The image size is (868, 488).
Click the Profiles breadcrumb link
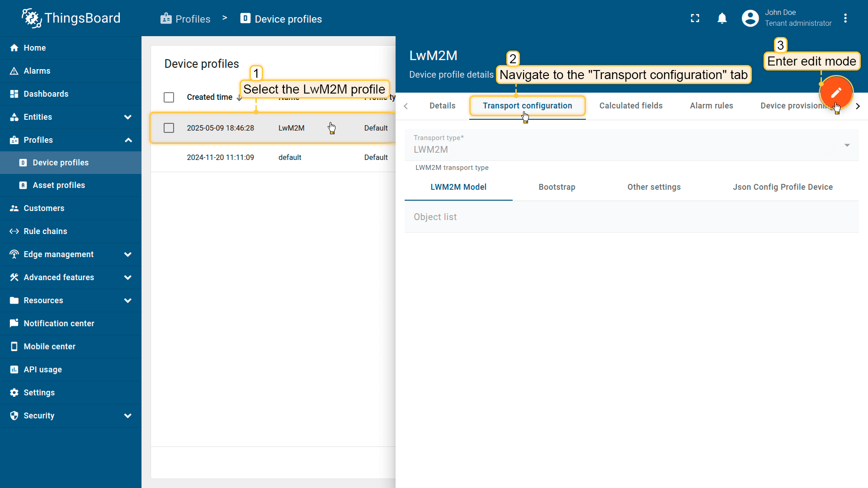pyautogui.click(x=185, y=19)
